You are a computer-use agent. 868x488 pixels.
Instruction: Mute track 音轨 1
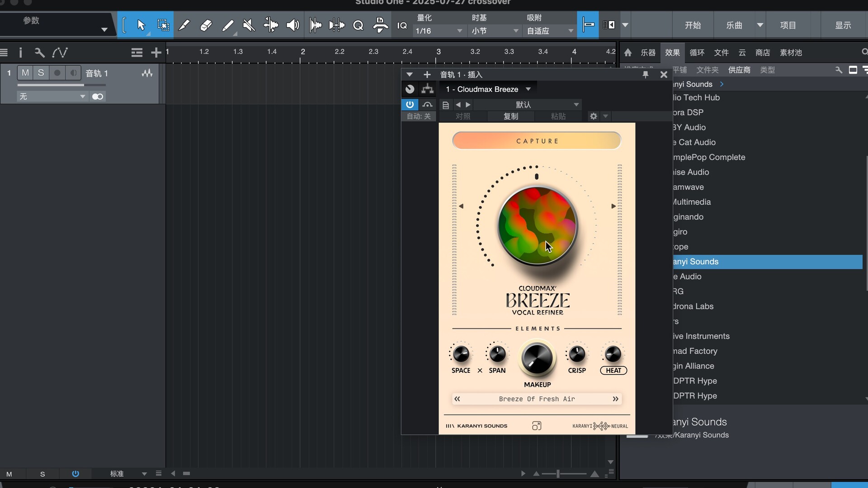click(x=25, y=73)
